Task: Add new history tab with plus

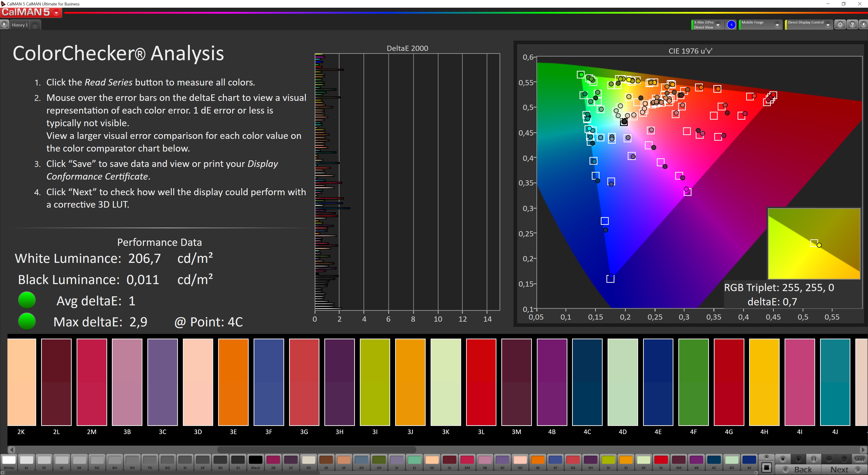Action: (x=35, y=25)
